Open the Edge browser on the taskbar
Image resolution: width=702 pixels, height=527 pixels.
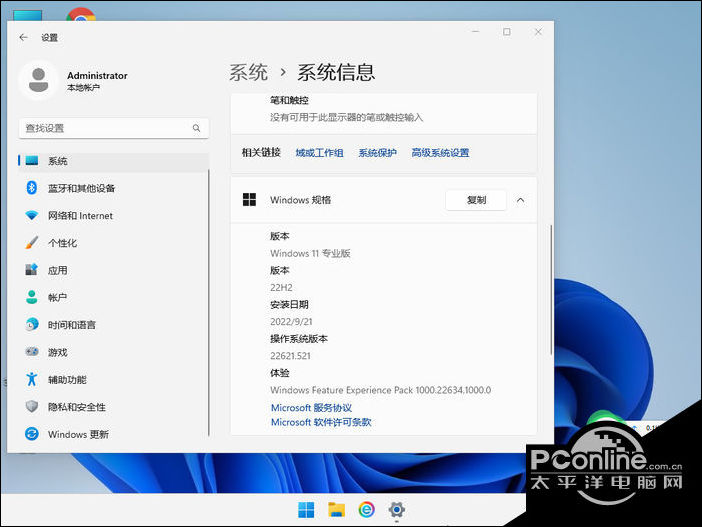pos(366,510)
